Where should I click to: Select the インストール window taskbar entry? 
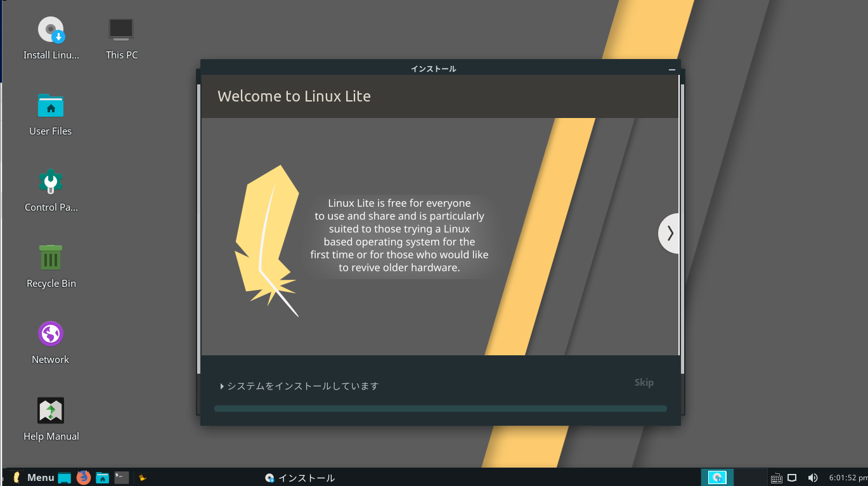tap(300, 478)
